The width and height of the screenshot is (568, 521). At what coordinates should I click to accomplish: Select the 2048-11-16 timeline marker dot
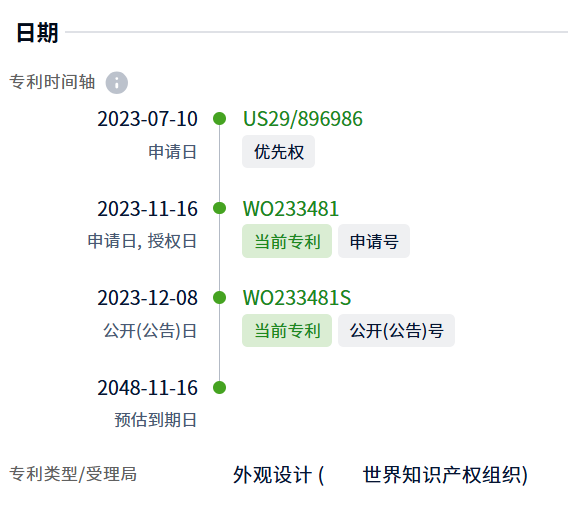[x=220, y=387]
